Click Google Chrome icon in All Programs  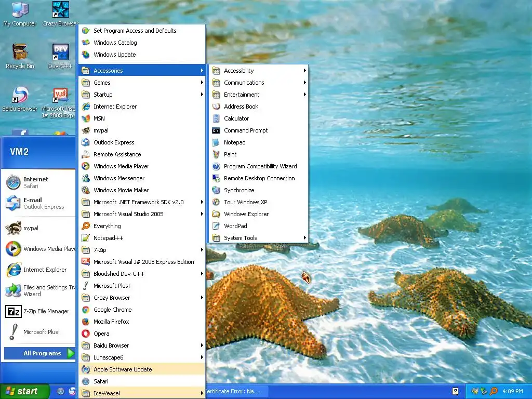click(86, 310)
